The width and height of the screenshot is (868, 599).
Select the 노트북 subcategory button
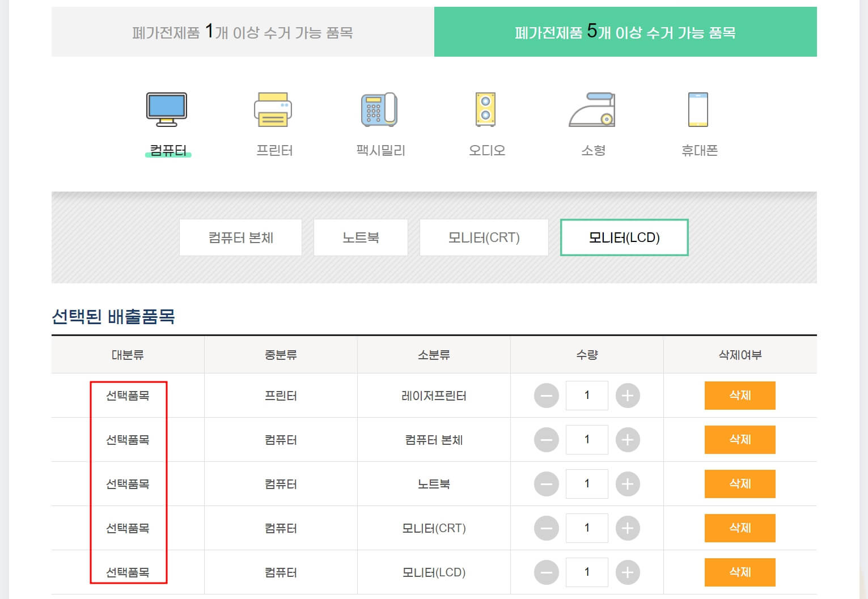coord(361,237)
